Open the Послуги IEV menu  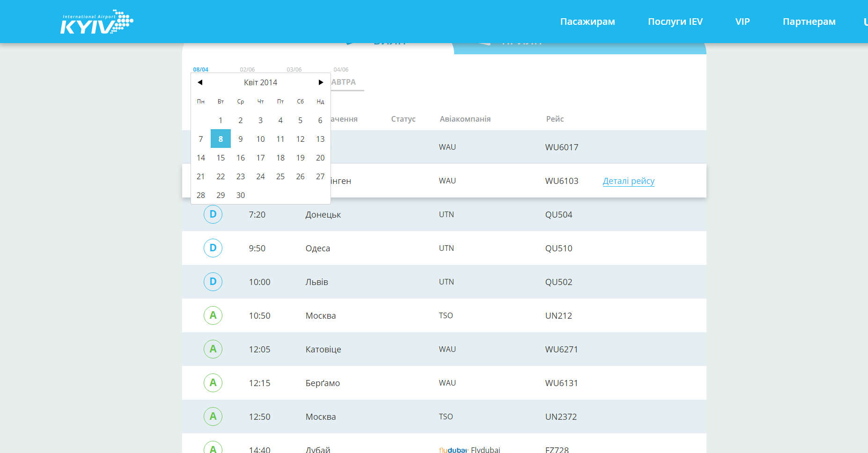(675, 22)
